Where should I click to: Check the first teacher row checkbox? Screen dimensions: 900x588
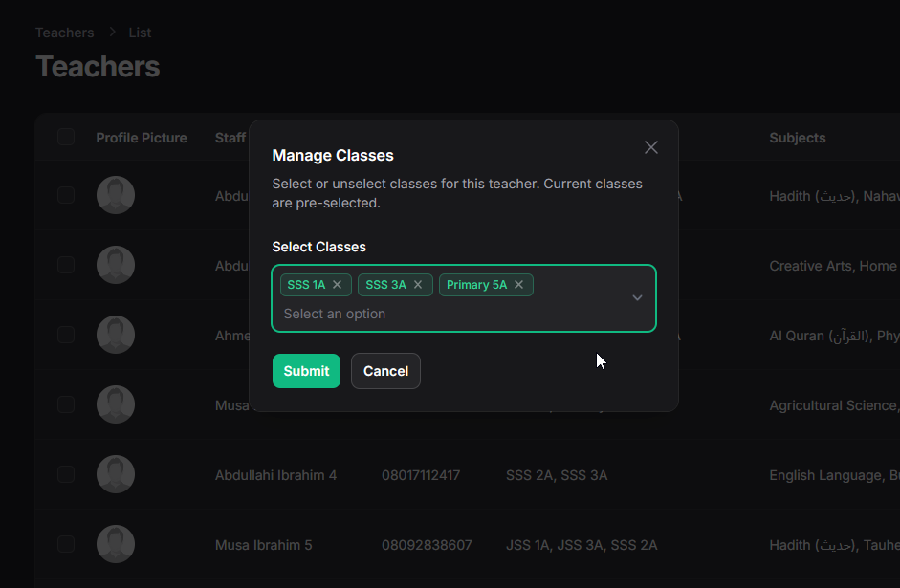click(x=66, y=195)
